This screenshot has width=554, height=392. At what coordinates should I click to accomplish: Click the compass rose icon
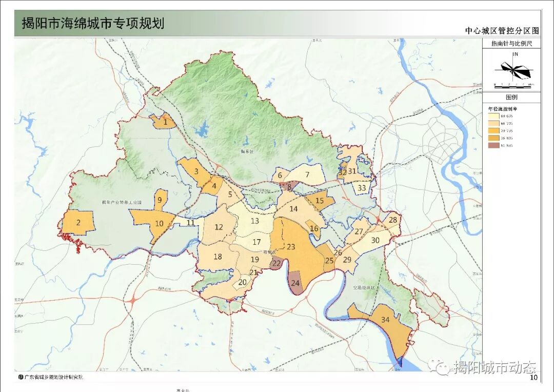tap(513, 70)
